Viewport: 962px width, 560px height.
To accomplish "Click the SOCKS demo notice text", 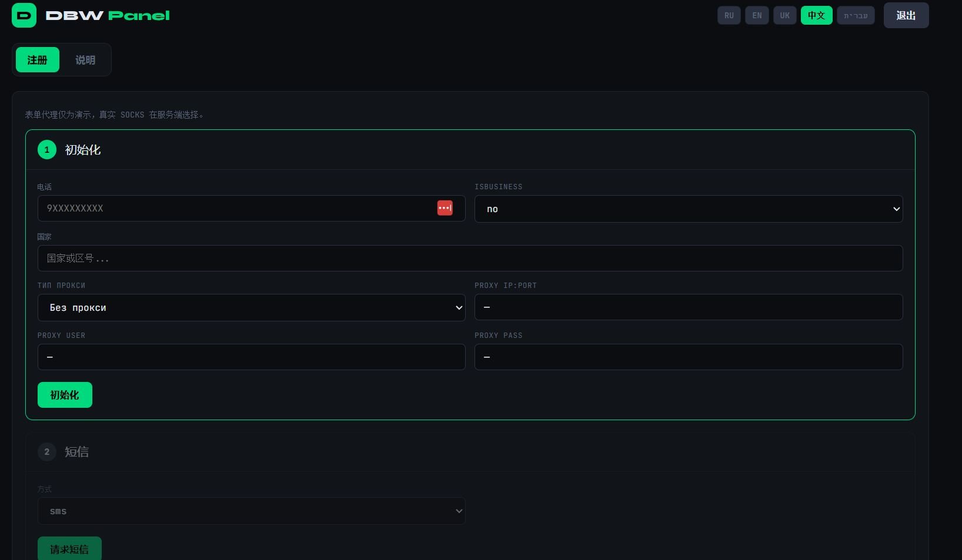I will tap(115, 115).
